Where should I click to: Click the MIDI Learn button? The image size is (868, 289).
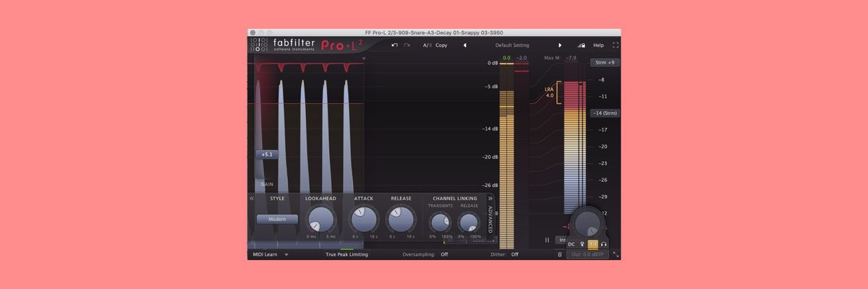(265, 254)
